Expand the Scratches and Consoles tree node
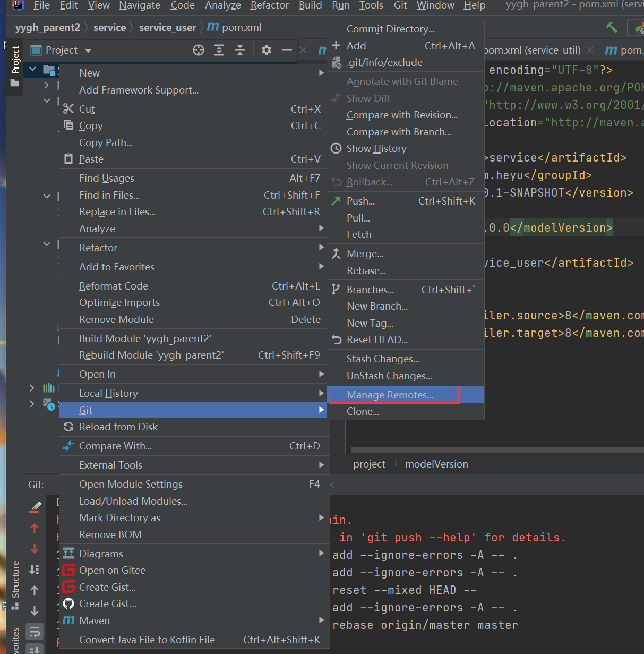 coord(32,404)
